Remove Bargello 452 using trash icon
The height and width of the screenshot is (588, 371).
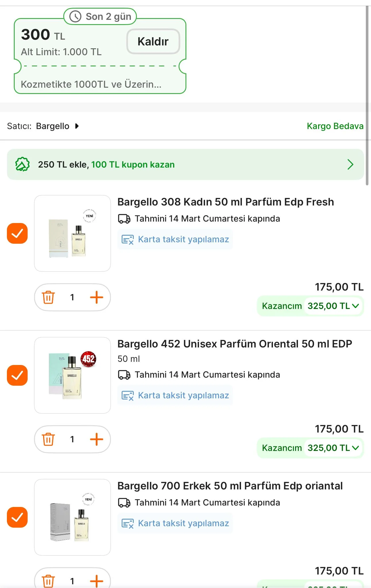tap(48, 439)
